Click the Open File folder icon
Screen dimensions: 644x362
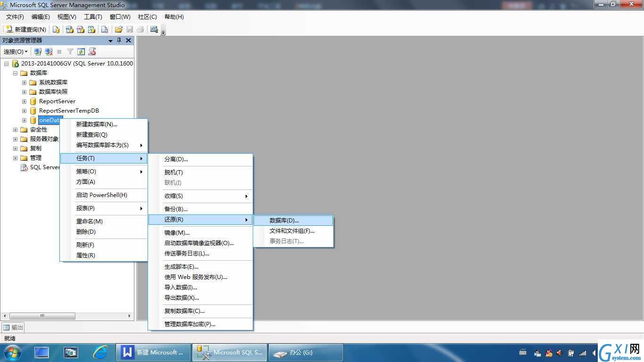(x=119, y=29)
